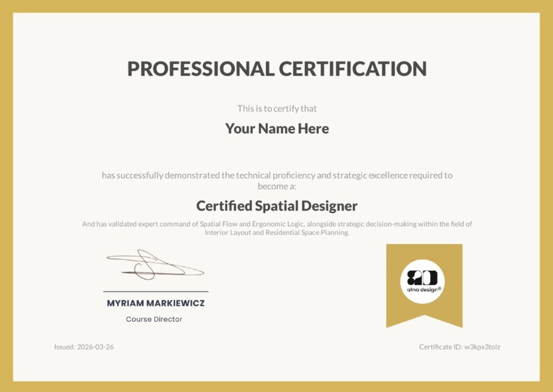Viewport: 553px width, 392px height.
Task: Click the registered trademark symbol after alna design
Action: (440, 288)
